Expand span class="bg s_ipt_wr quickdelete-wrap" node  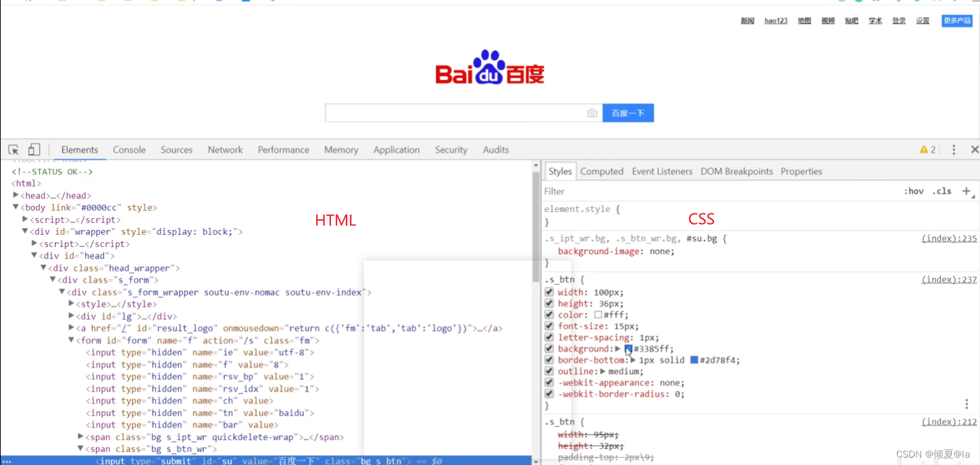tap(81, 437)
